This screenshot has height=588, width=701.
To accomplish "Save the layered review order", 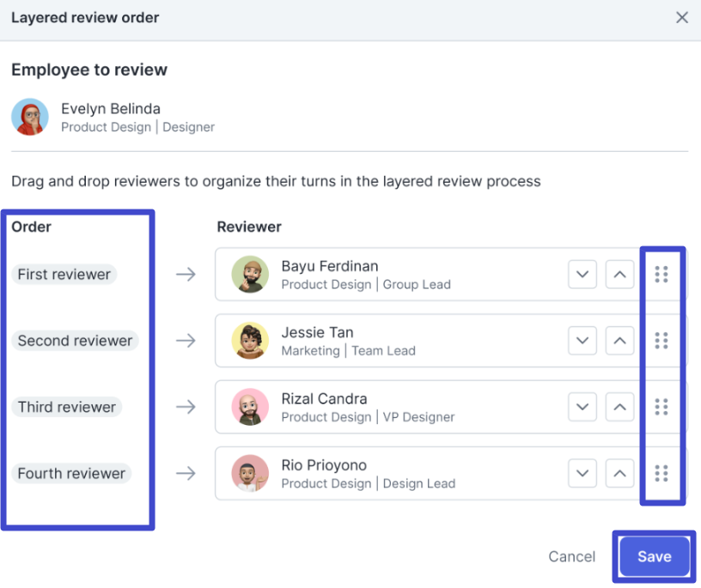I will pos(654,556).
